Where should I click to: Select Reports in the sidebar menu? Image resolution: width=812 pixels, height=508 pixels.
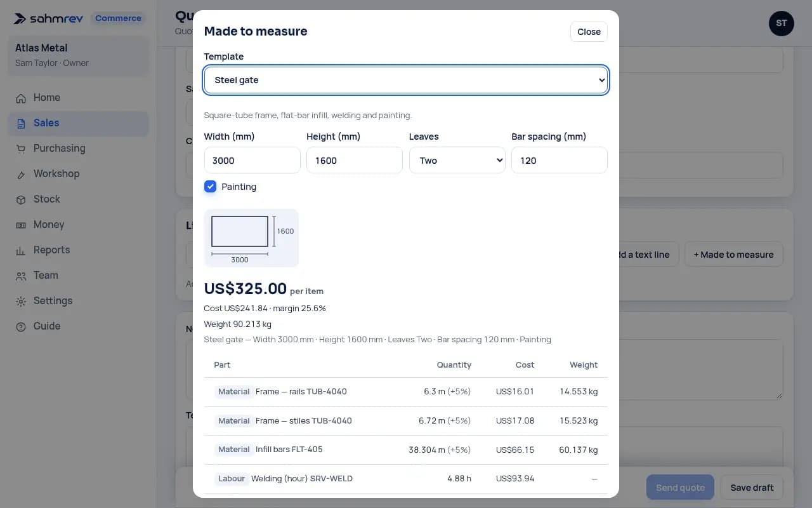pos(78,250)
